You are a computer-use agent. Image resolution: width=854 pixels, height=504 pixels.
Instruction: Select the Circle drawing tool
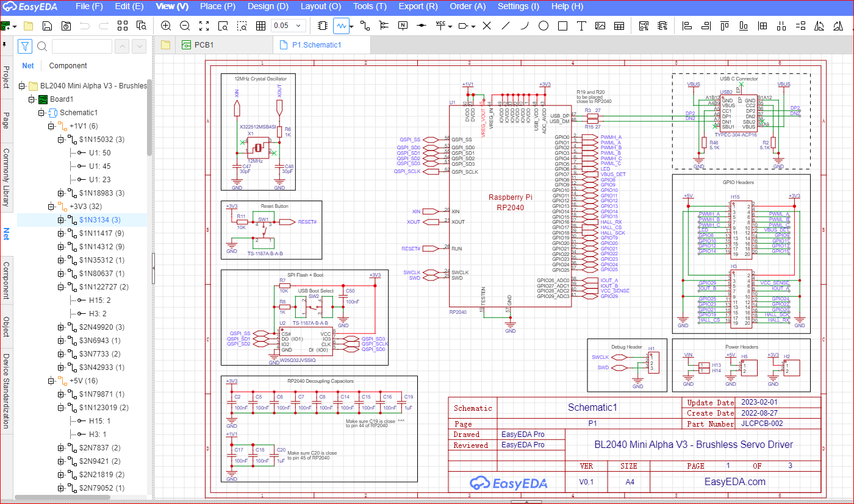544,26
